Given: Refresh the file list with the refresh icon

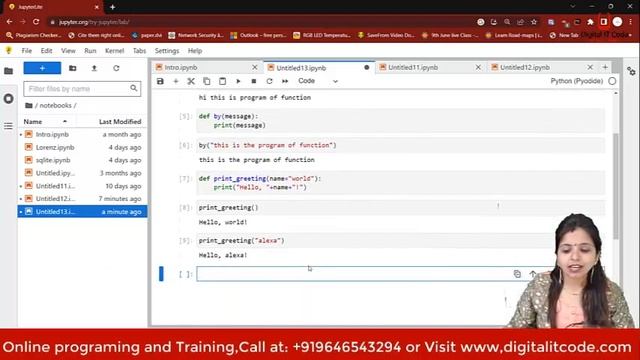Looking at the screenshot, I should (116, 68).
